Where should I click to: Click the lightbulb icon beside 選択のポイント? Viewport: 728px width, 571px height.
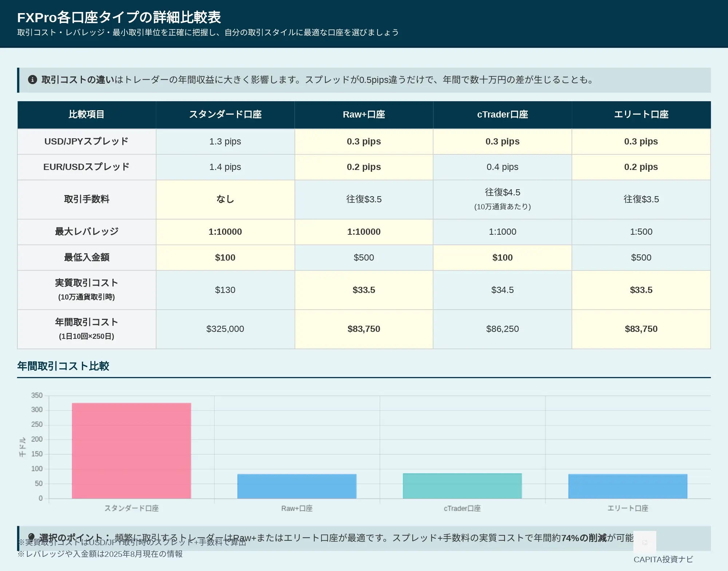(32, 538)
